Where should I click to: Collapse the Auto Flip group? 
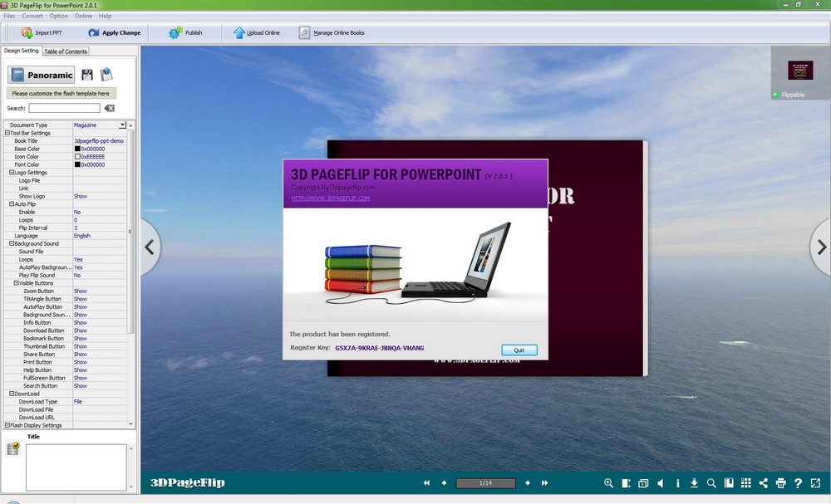[12, 203]
